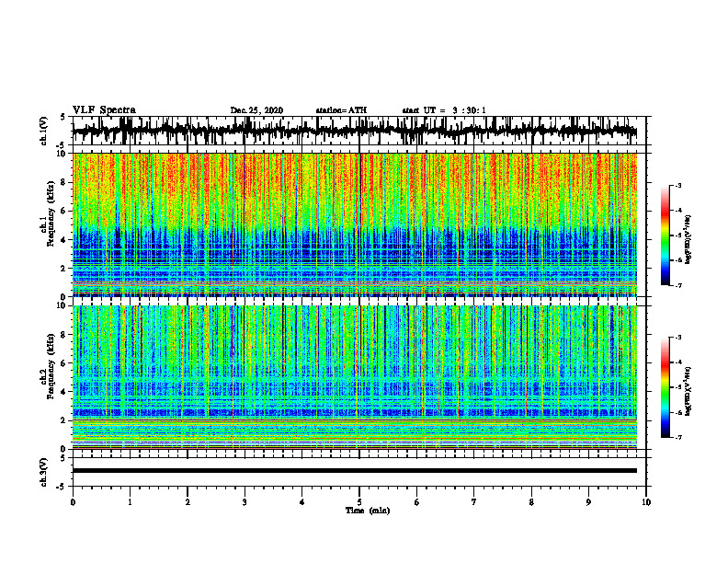The image size is (728, 563).
Task: Click the black ch.3 voltage trace bar
Action: coord(355,471)
